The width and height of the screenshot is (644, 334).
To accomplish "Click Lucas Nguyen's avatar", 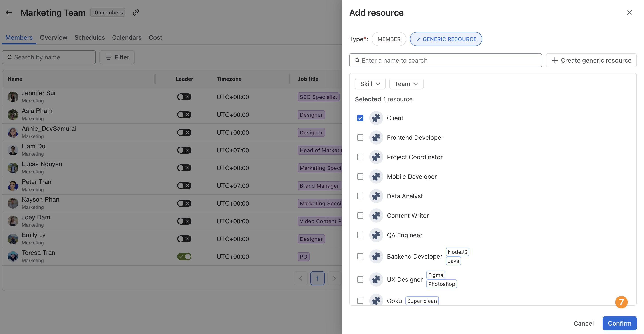I will [x=13, y=168].
